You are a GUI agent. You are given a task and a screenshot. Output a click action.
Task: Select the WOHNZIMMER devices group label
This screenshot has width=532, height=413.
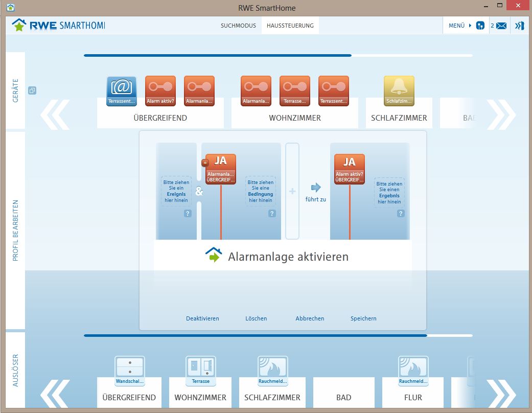[295, 118]
